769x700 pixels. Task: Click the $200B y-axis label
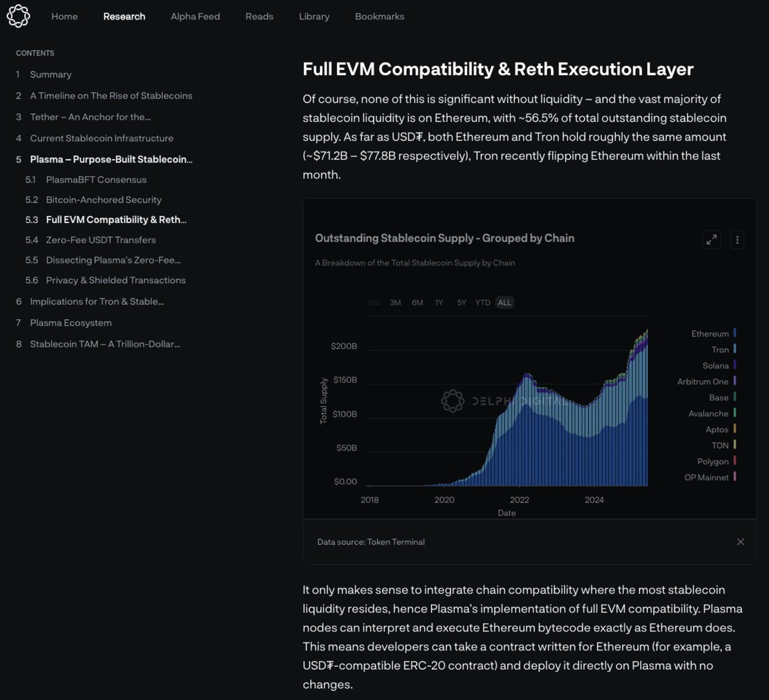[344, 346]
